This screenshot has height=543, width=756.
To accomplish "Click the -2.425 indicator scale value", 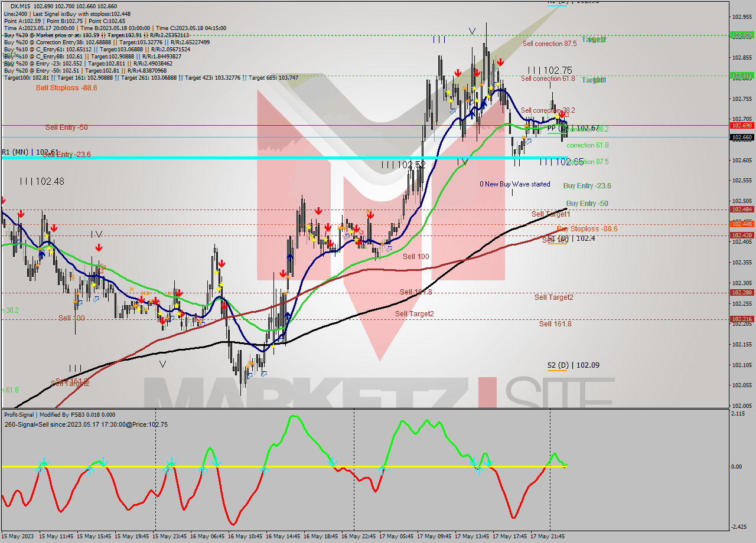I will tap(738, 527).
